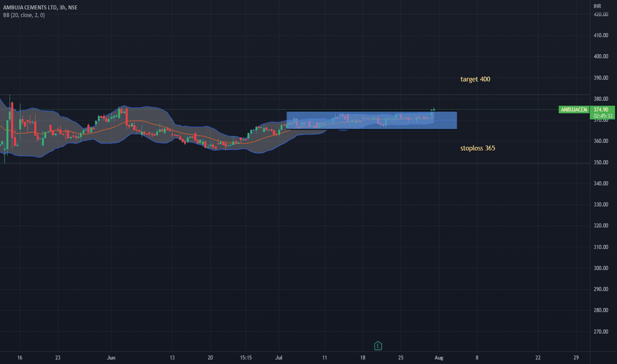Viewport: 617px width, 364px height.
Task: Click the 350.00 price axis label
Action: point(601,162)
